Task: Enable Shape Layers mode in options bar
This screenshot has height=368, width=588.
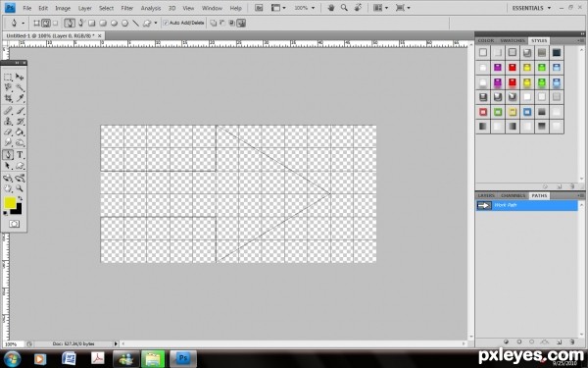Action: click(x=36, y=24)
